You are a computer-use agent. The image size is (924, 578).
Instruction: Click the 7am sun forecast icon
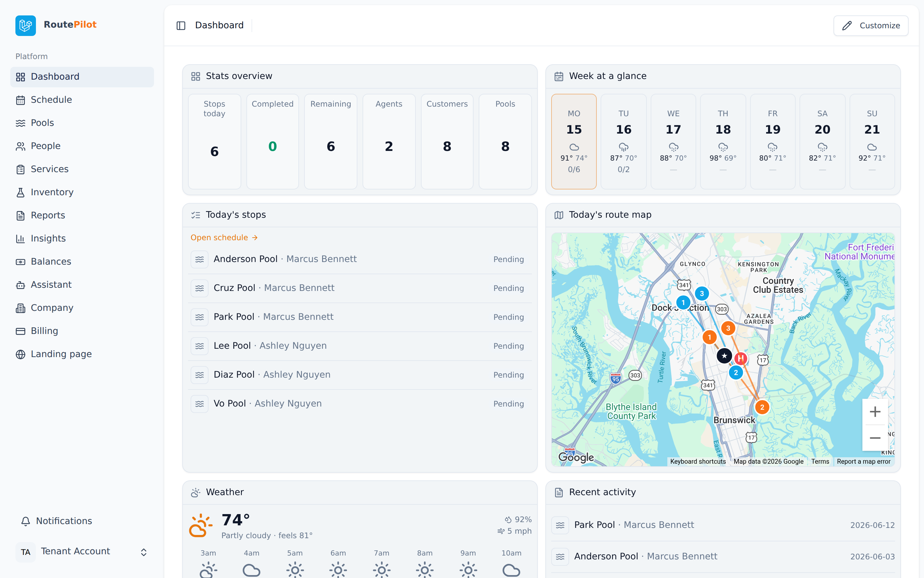[381, 570]
